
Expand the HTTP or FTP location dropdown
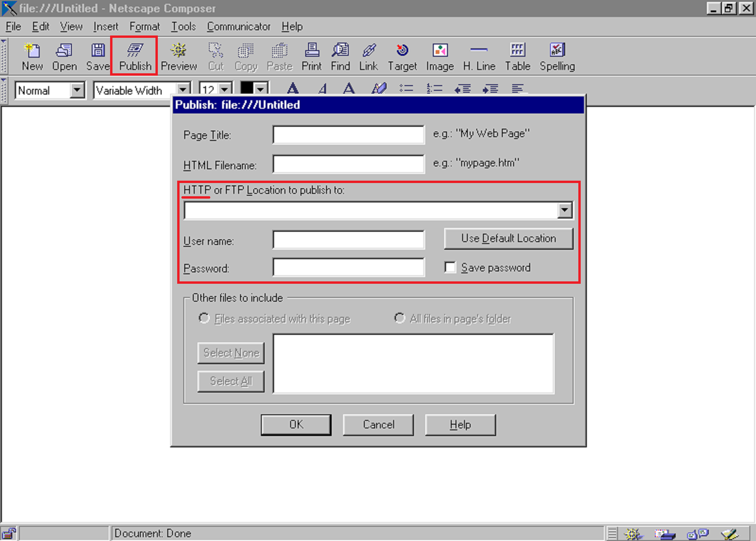tap(565, 210)
